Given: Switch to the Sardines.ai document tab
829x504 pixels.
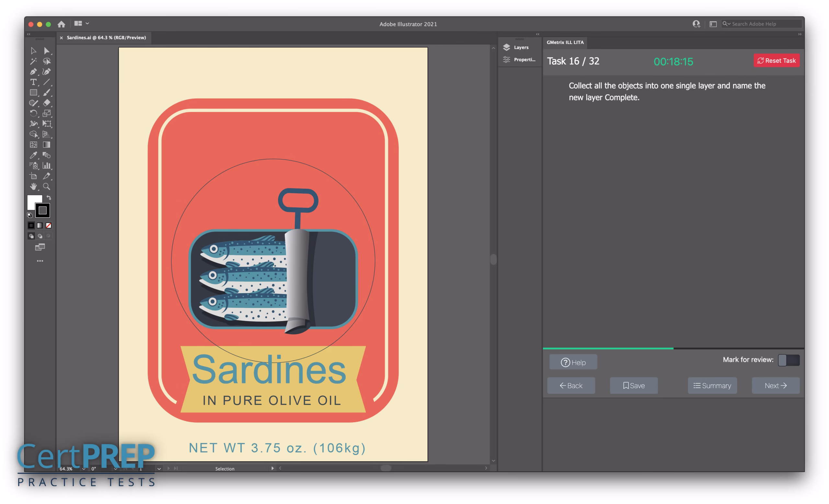Looking at the screenshot, I should (x=106, y=38).
